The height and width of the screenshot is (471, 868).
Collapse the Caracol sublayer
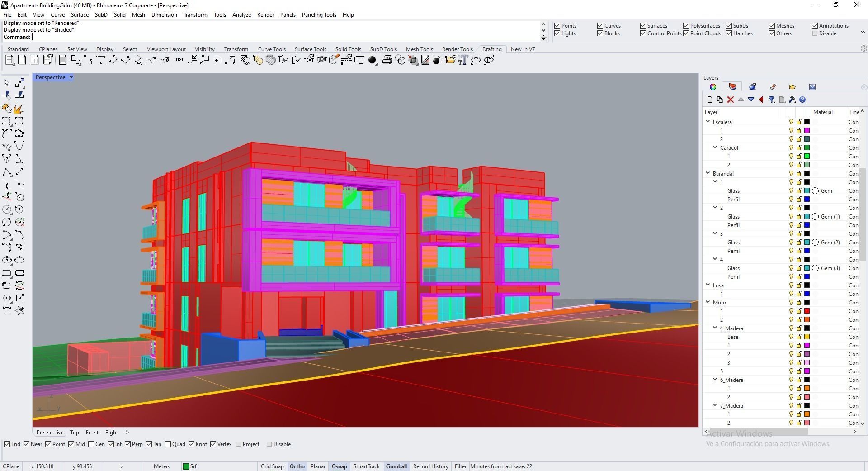pyautogui.click(x=715, y=147)
